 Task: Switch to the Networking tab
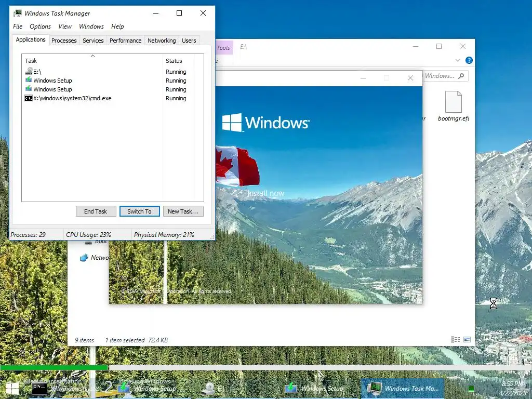162,41
